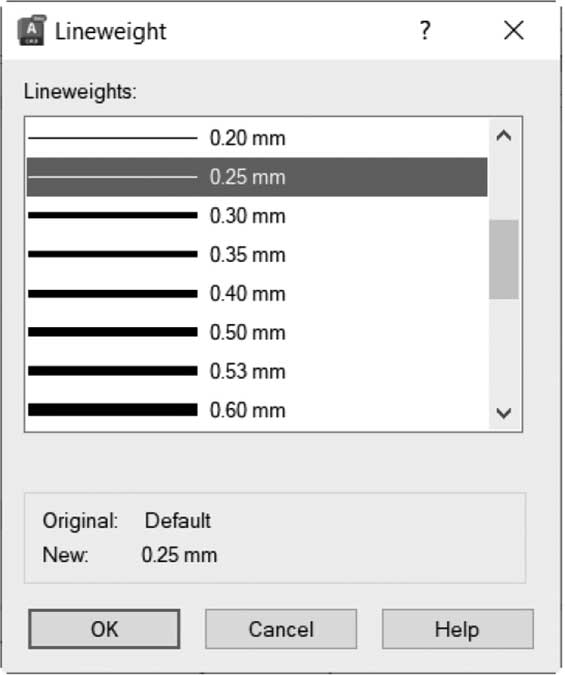Click the scroll down arrow in lineweights list
Screen dimensions: 565x675
(504, 414)
